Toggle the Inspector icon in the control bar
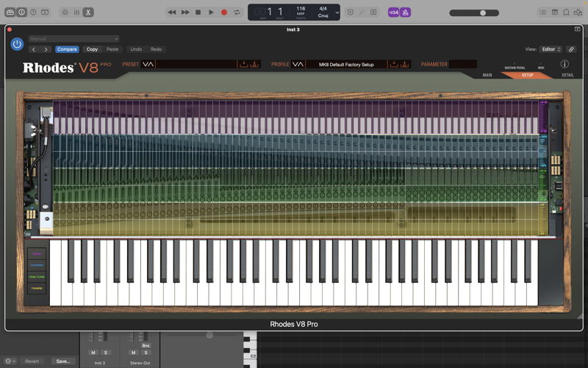588x368 pixels. tap(21, 13)
